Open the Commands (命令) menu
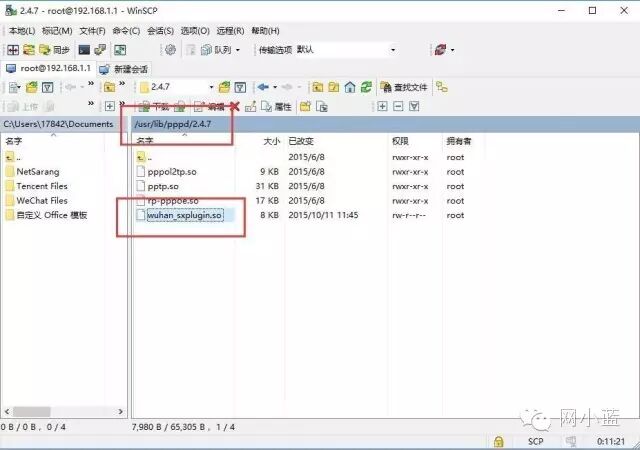 point(126,31)
